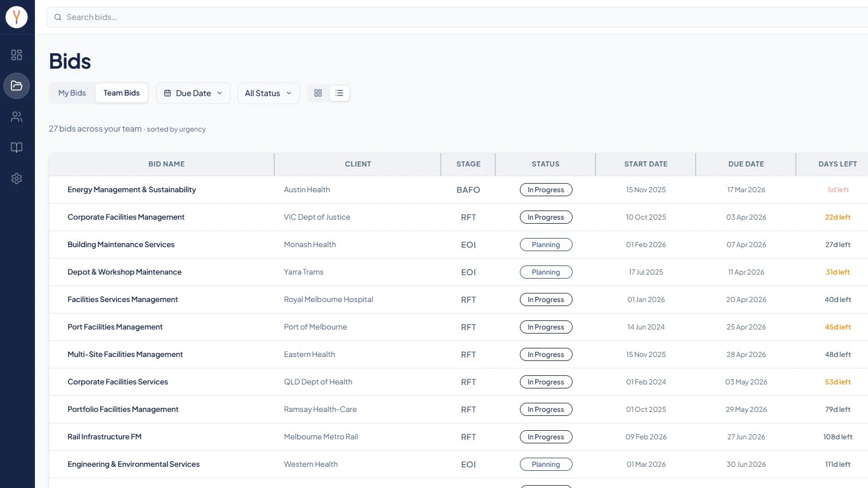The image size is (868, 488).
Task: Open Port Facilities Management bid
Action: click(115, 327)
